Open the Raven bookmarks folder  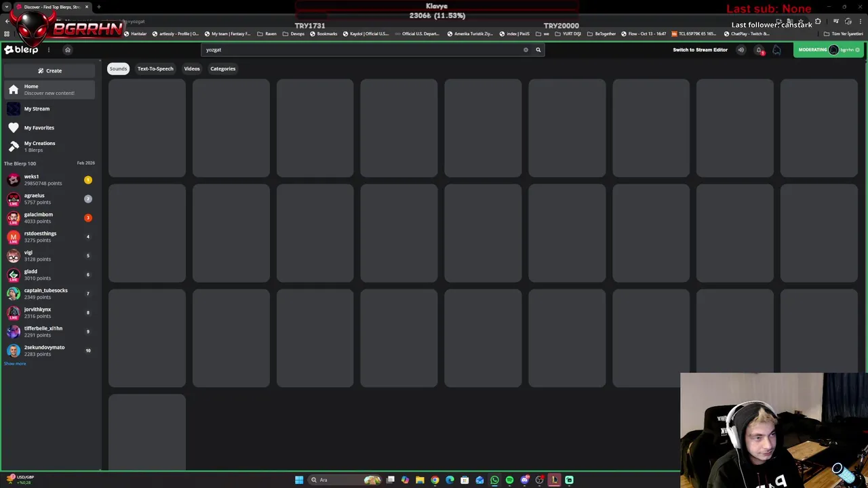coord(267,34)
